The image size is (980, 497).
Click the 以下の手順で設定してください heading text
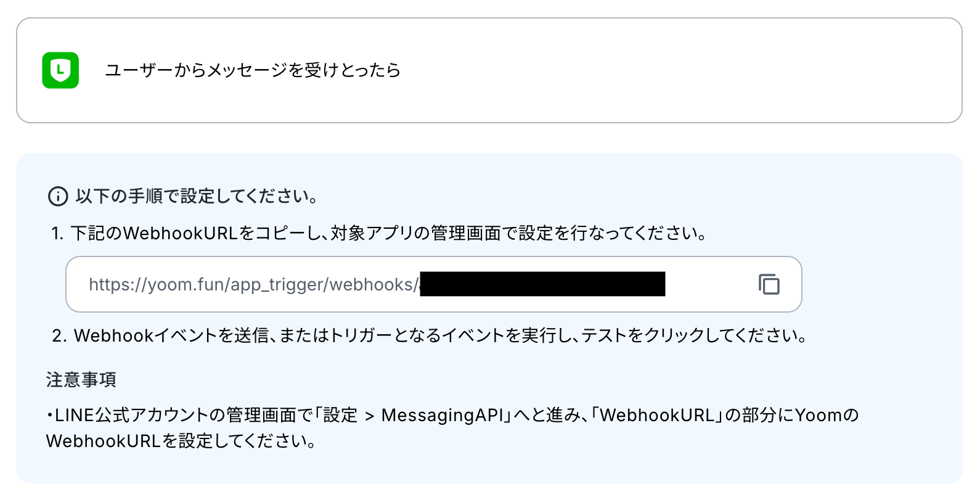197,196
